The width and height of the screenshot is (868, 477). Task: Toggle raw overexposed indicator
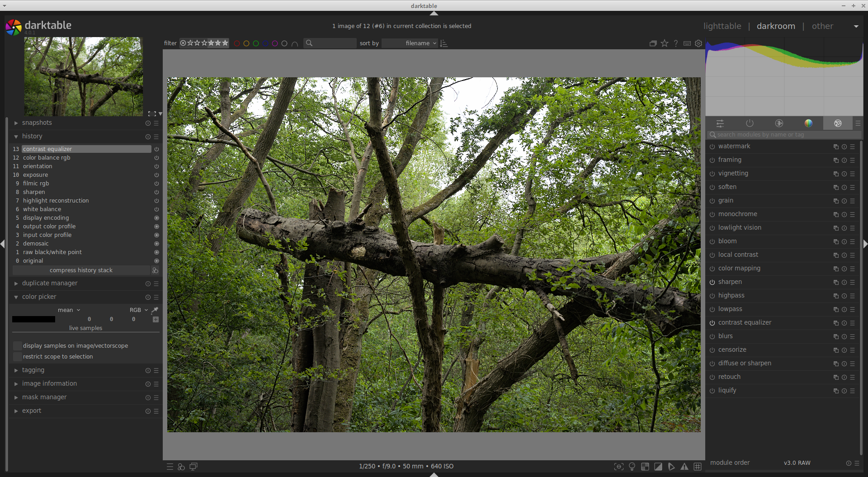click(645, 467)
